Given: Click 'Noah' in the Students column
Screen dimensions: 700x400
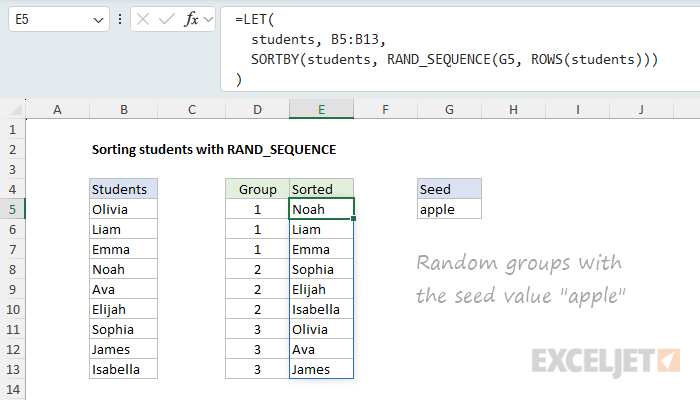Looking at the screenshot, I should [x=124, y=269].
